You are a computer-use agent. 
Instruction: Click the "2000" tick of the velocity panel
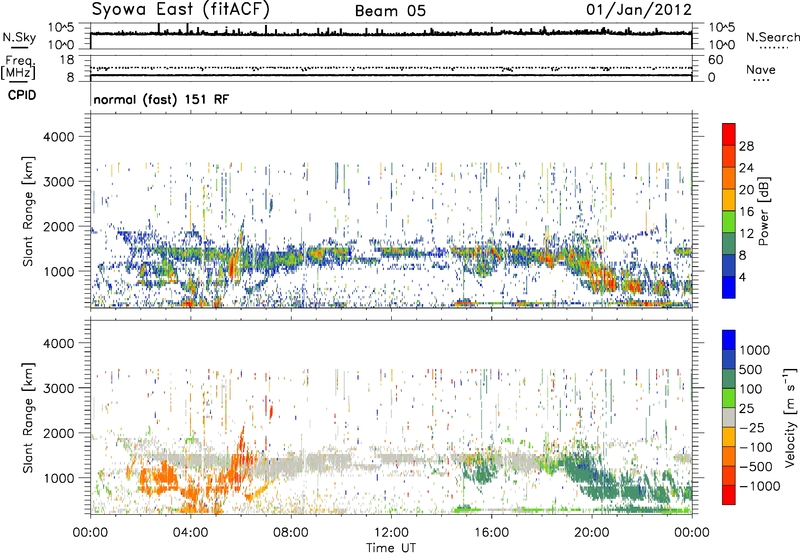(x=59, y=433)
